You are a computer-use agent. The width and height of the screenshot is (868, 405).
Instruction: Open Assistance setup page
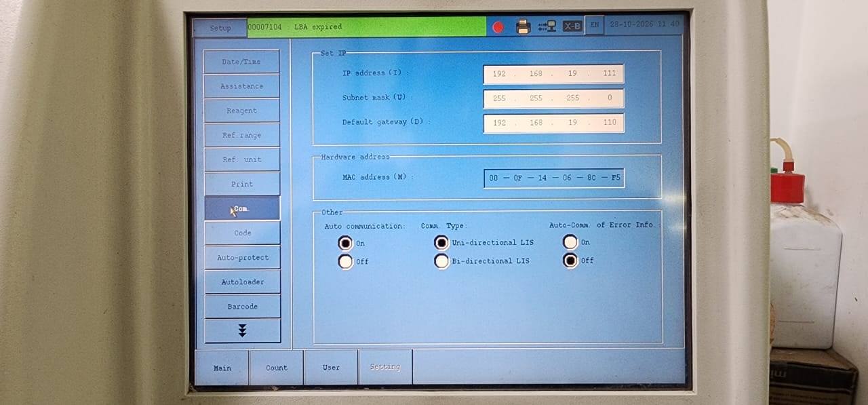pos(241,86)
